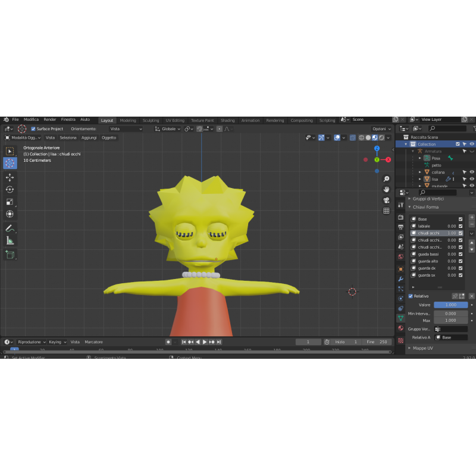Activate the 3D Cursor tool

10,163
